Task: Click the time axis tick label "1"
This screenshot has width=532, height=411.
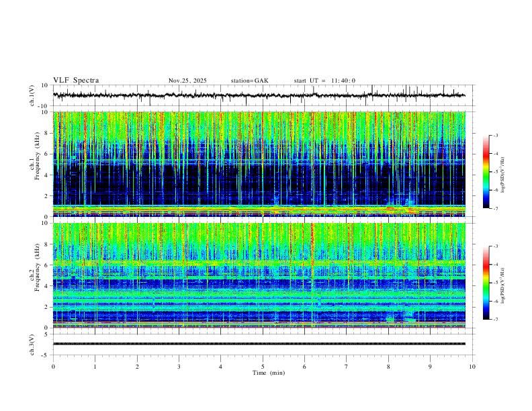Action: pyautogui.click(x=95, y=367)
